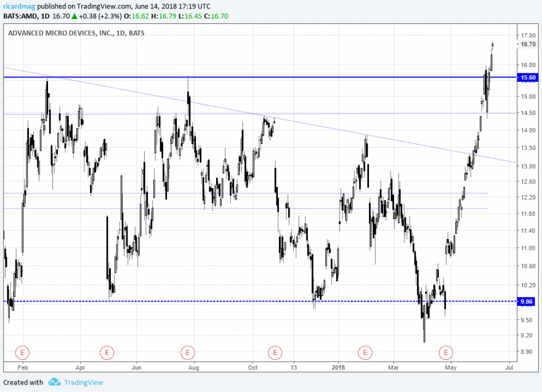Click the 'L:16.45' low value
The image size is (542, 392).
tap(190, 16)
